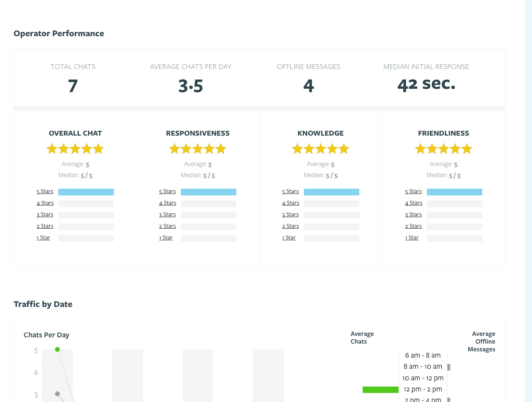Open the 1 Star link under Overall Chat

[43, 237]
